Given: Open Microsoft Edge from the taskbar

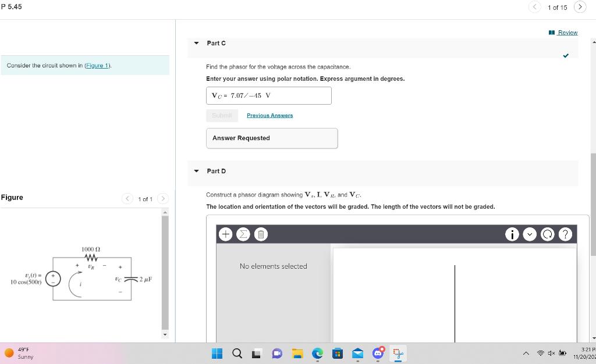Looking at the screenshot, I should pyautogui.click(x=317, y=354).
